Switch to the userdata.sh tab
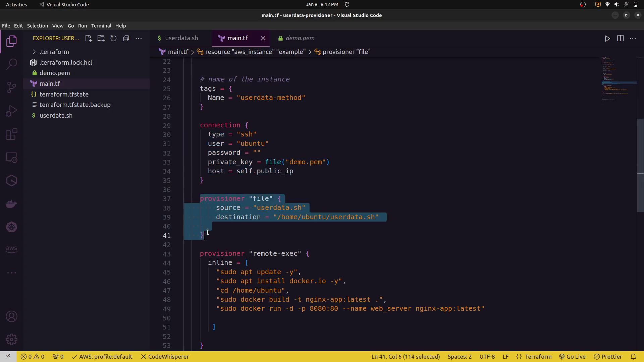 [x=181, y=38]
